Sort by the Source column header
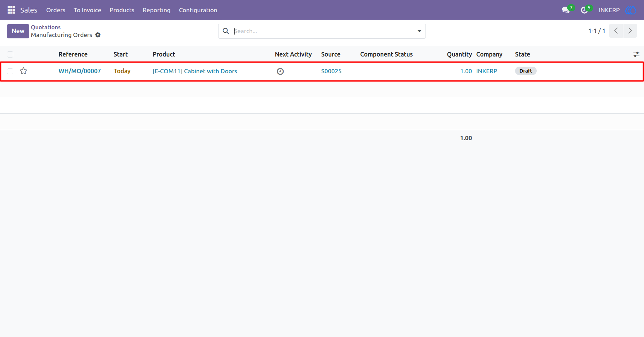The image size is (644, 337). point(331,54)
